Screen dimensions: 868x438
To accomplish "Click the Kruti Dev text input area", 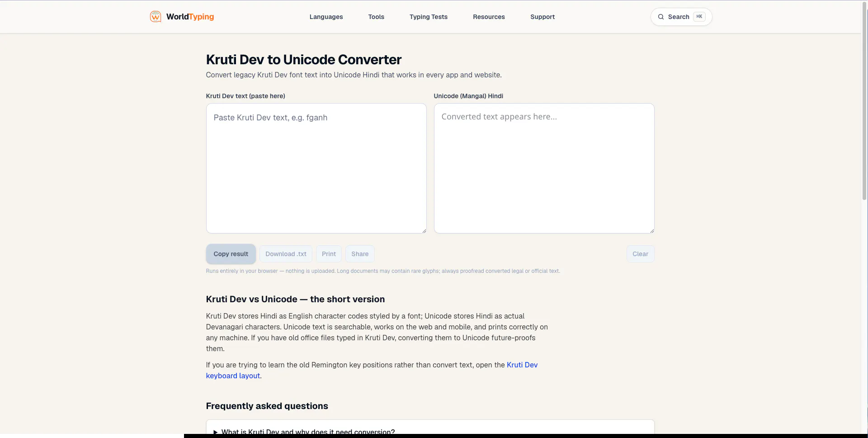I will click(x=316, y=168).
